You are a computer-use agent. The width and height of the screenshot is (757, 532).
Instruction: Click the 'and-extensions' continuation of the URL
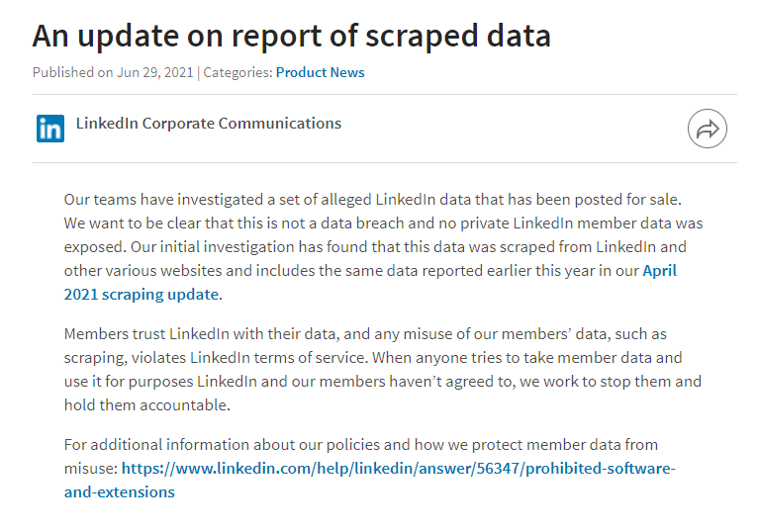[120, 492]
